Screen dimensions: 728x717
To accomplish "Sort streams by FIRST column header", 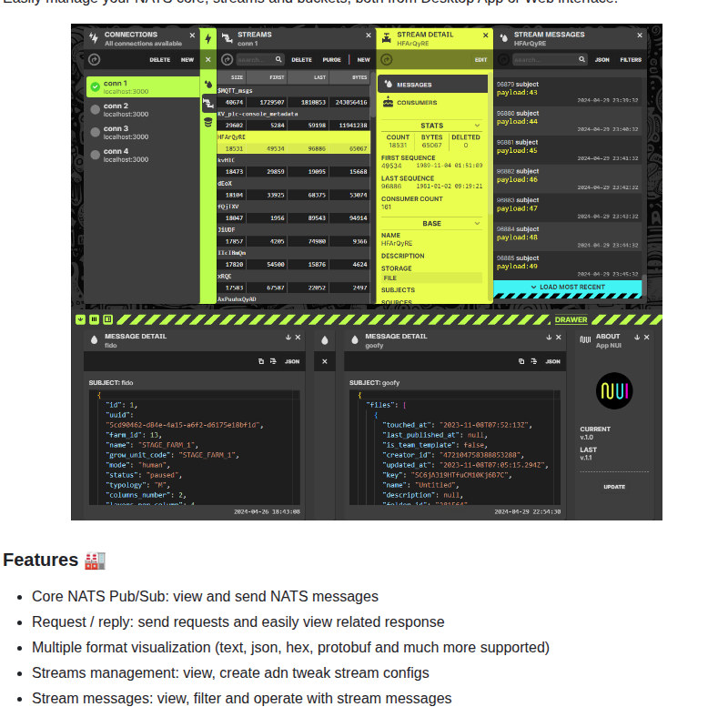I will click(267, 77).
